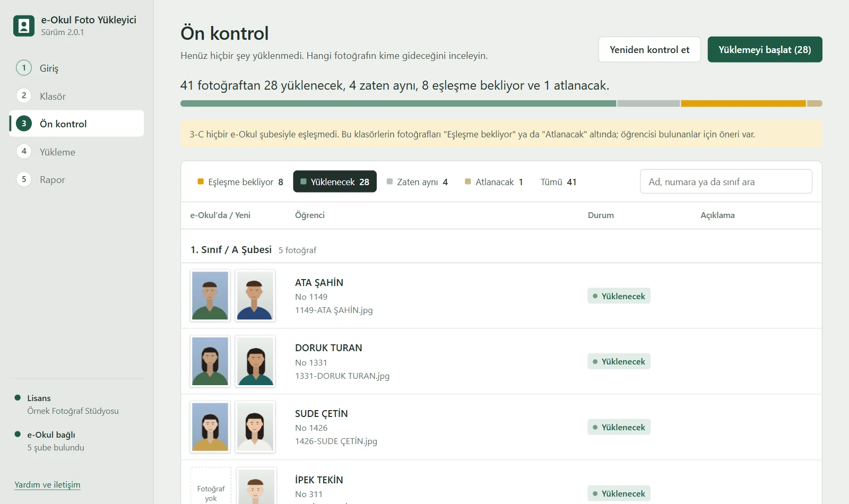Click the Yeniden kontrol et button
Viewport: 849px width, 504px height.
pyautogui.click(x=649, y=49)
